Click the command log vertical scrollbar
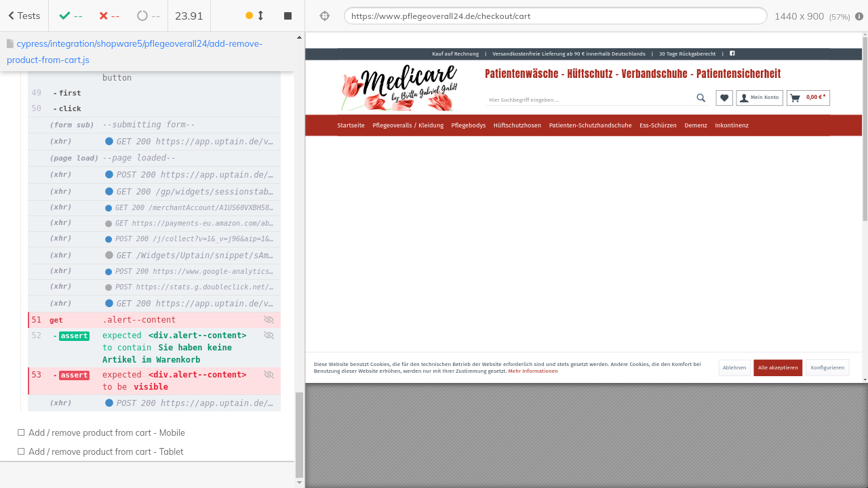 299,434
